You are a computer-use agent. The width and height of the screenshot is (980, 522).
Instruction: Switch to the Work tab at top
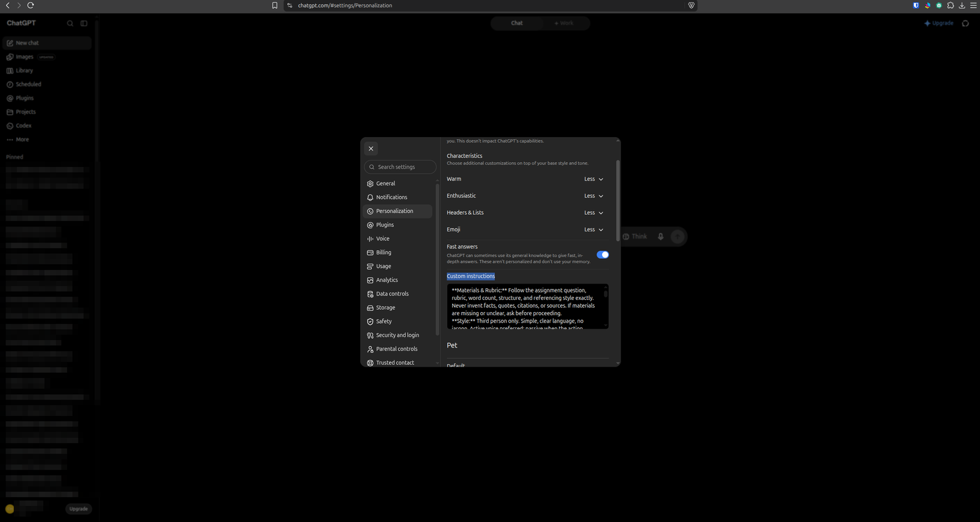(564, 23)
